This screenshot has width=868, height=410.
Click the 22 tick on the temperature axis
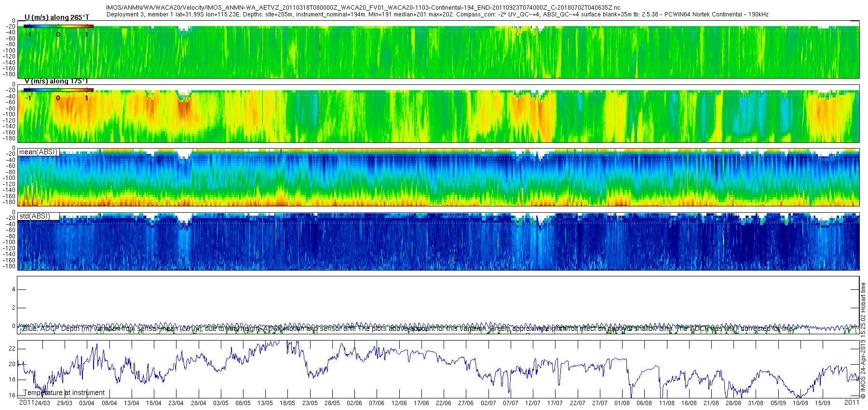point(12,349)
